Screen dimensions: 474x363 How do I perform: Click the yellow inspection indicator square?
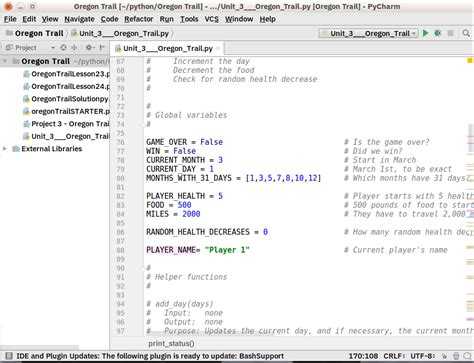470,60
